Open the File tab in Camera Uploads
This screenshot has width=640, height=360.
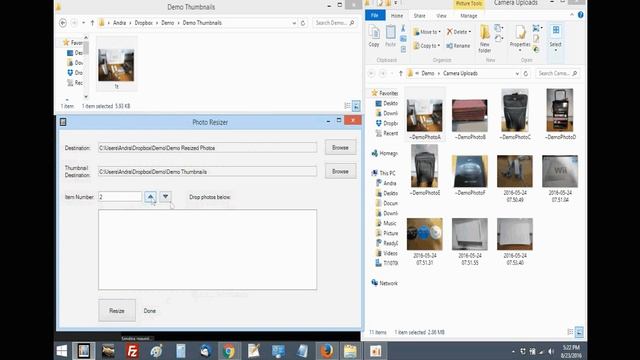tap(375, 16)
